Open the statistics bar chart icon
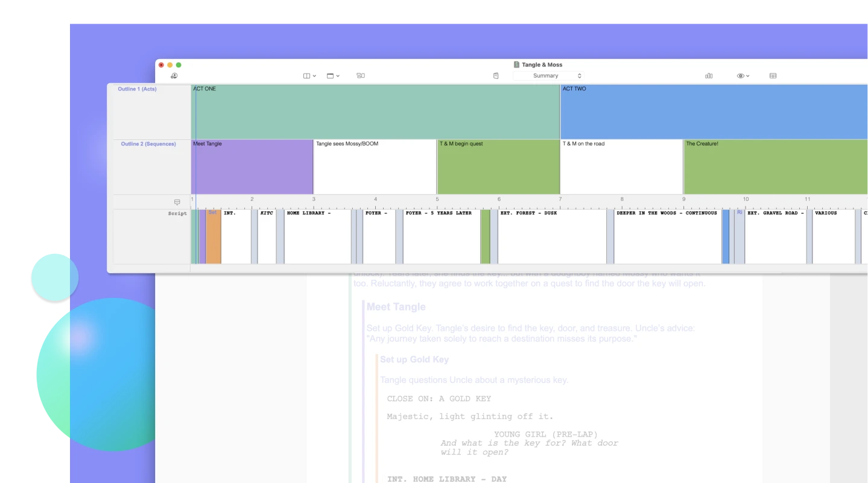Screen dimensions: 868x483 coord(709,76)
